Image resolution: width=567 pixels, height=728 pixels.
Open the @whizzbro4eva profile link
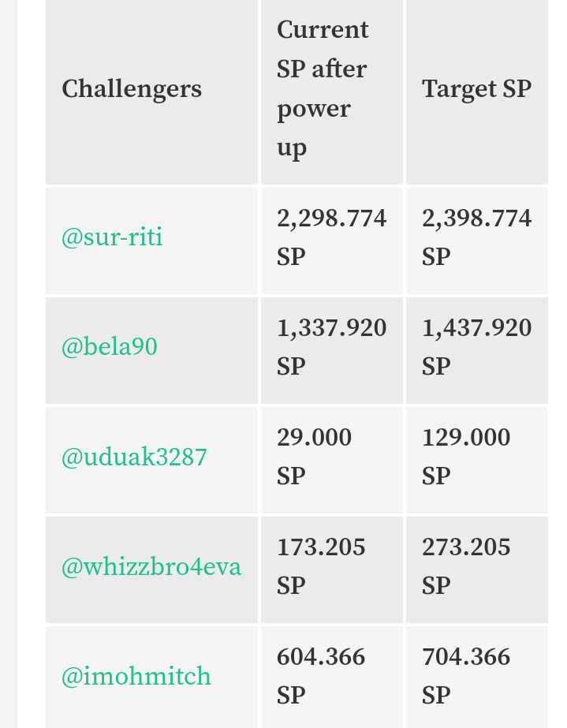pos(151,566)
